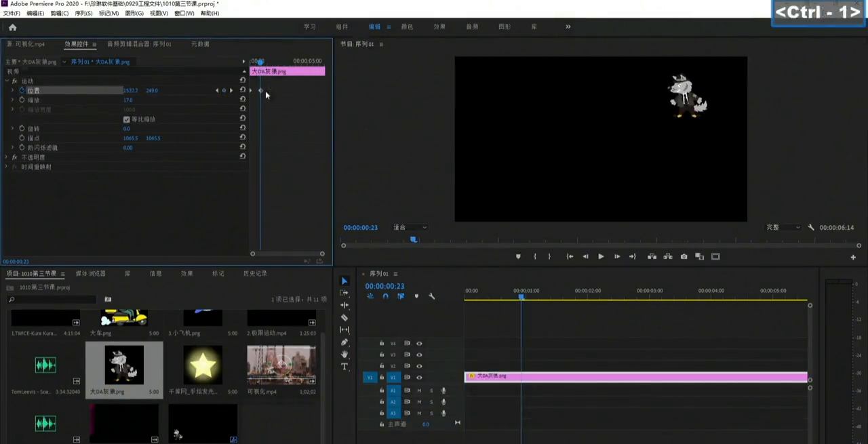Lock the V3 track

[x=382, y=355]
